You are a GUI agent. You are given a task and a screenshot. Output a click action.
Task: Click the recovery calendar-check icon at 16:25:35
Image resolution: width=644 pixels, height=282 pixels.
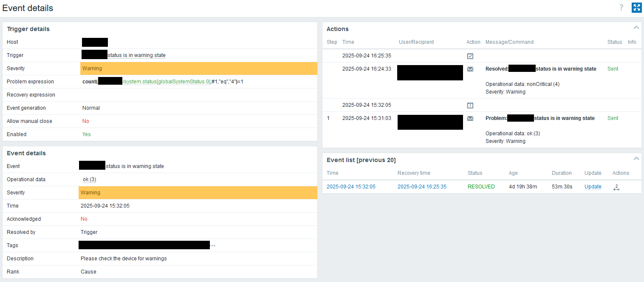(x=470, y=56)
